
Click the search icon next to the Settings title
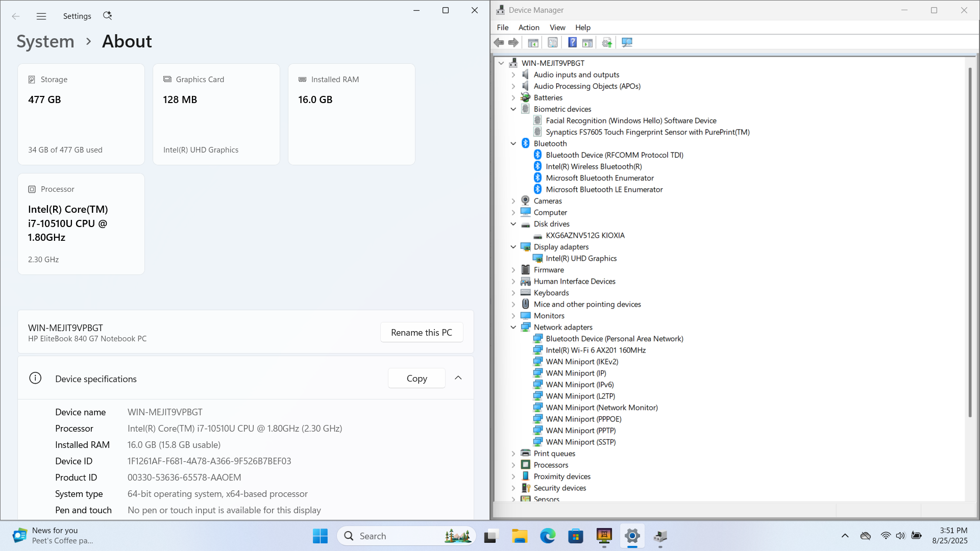107,16
